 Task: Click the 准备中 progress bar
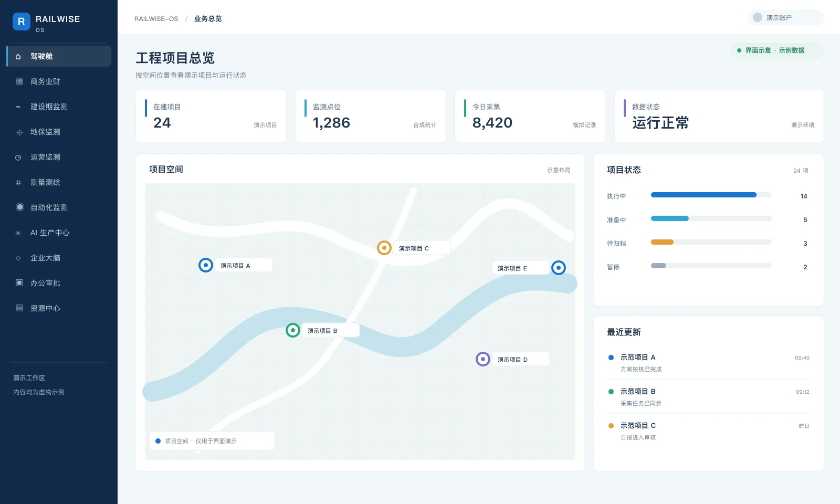[x=711, y=218]
